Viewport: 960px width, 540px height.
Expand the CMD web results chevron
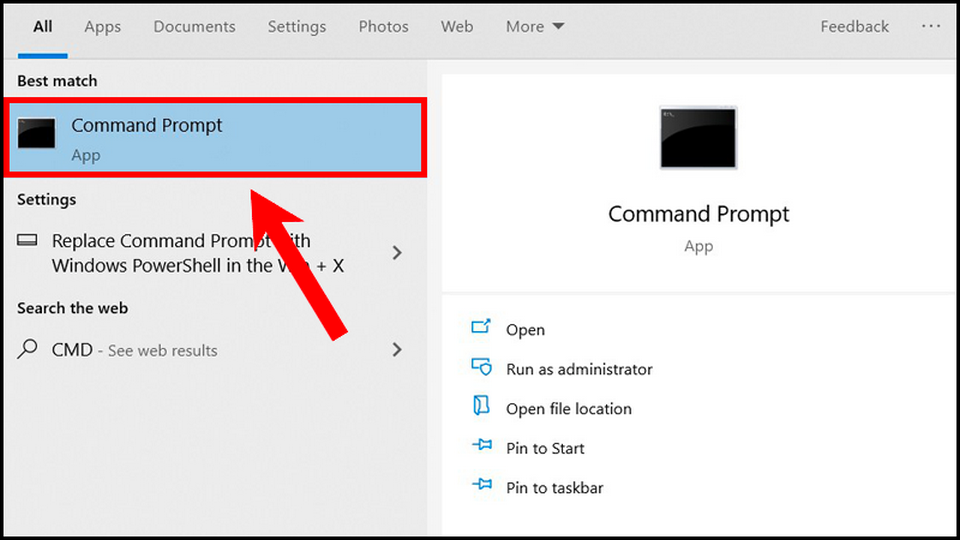click(397, 350)
